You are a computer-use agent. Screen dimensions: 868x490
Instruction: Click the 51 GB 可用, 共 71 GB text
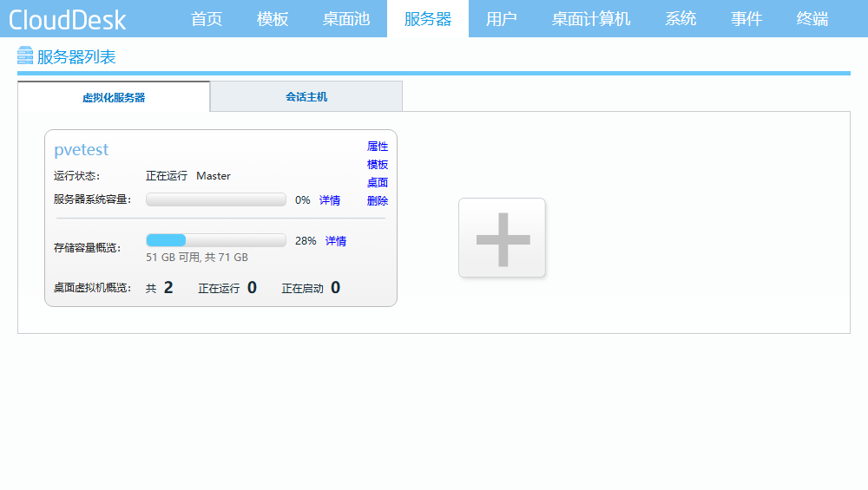pos(197,258)
